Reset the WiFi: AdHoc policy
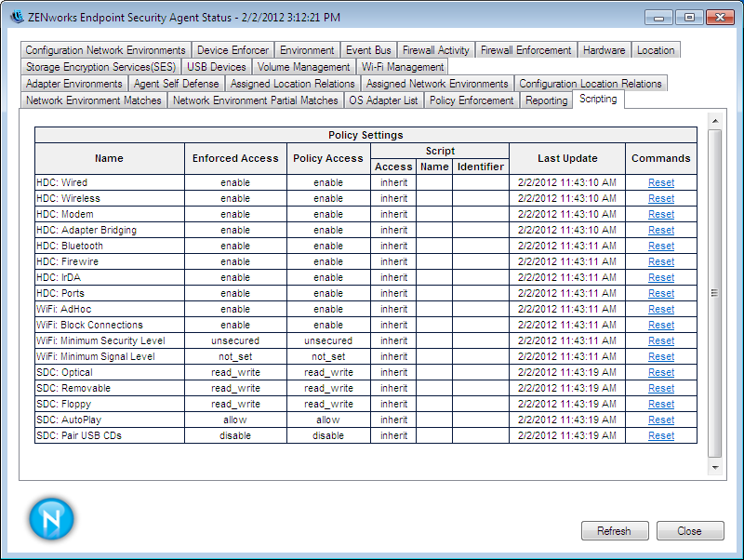The width and height of the screenshot is (744, 560). [661, 309]
